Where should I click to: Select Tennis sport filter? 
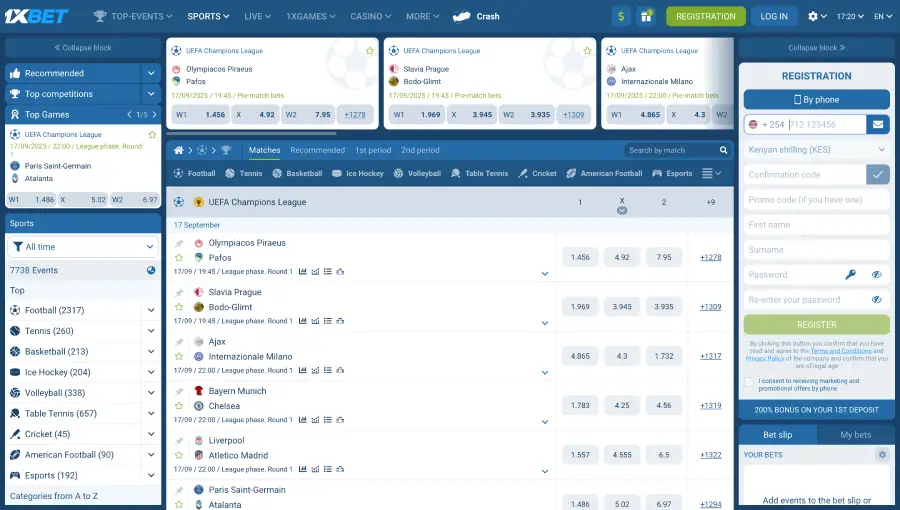coord(244,173)
